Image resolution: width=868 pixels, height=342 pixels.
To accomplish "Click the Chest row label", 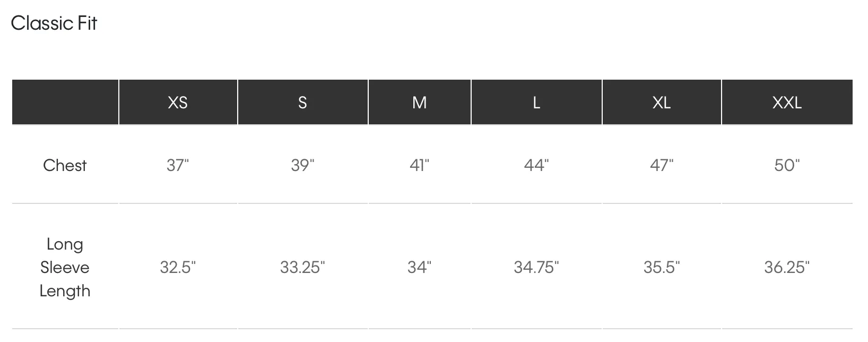I will (65, 165).
